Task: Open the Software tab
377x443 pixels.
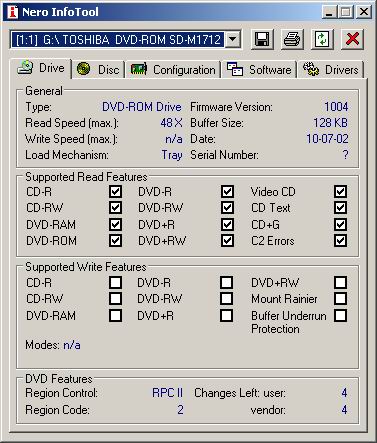Action: [259, 69]
